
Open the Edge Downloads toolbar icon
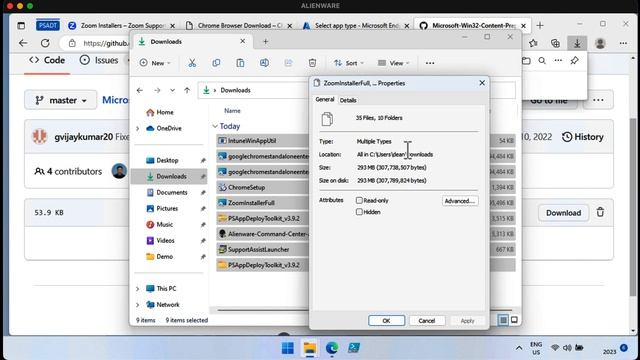point(577,43)
